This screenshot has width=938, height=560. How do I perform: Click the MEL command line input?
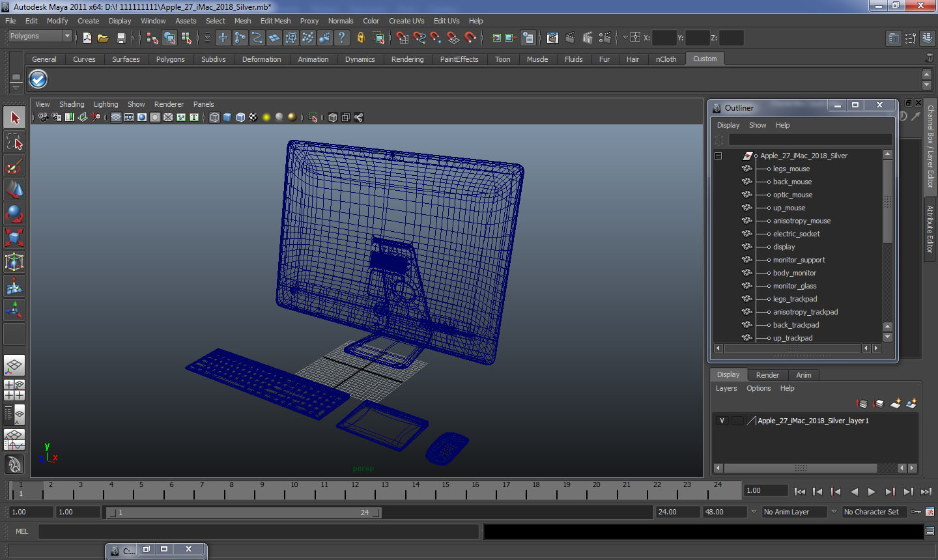coord(259,531)
